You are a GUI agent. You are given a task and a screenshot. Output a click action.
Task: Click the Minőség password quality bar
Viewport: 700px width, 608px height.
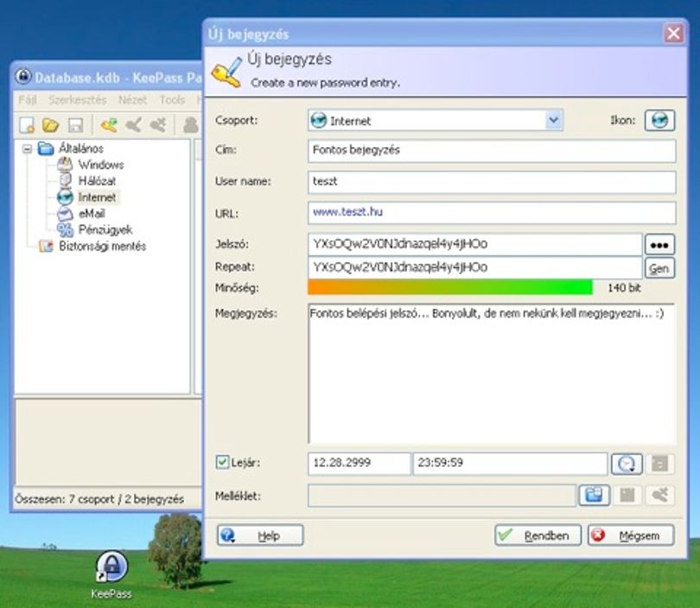click(x=450, y=287)
